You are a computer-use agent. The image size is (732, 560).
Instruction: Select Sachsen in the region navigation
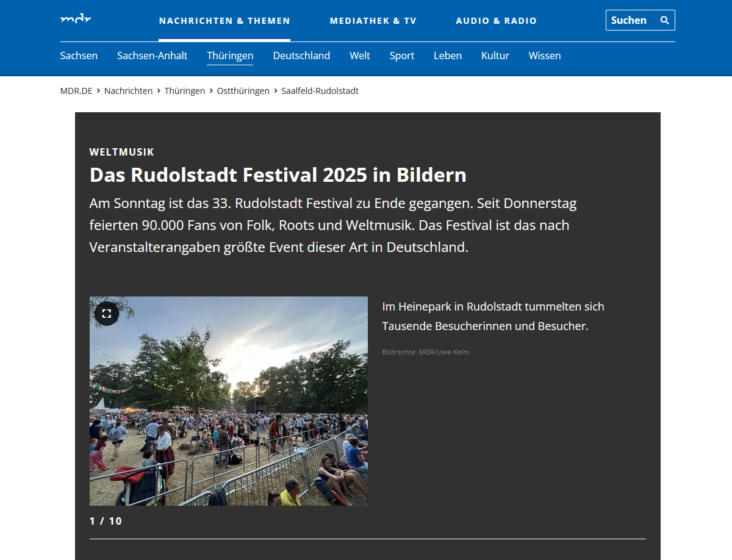point(79,56)
